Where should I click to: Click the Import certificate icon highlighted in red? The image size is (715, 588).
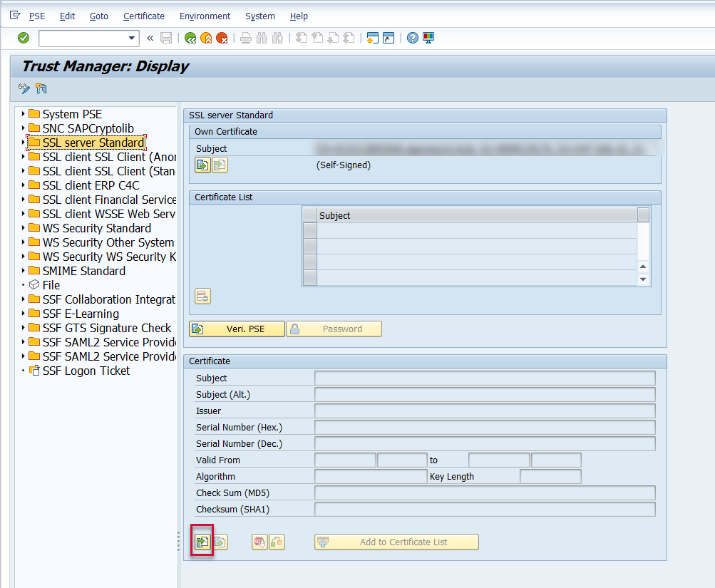click(x=202, y=542)
